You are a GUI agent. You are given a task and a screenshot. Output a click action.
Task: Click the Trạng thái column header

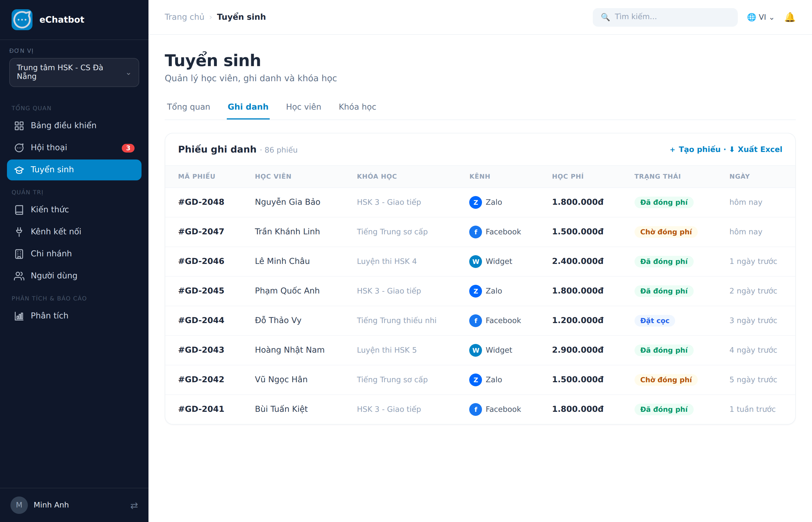(x=657, y=176)
